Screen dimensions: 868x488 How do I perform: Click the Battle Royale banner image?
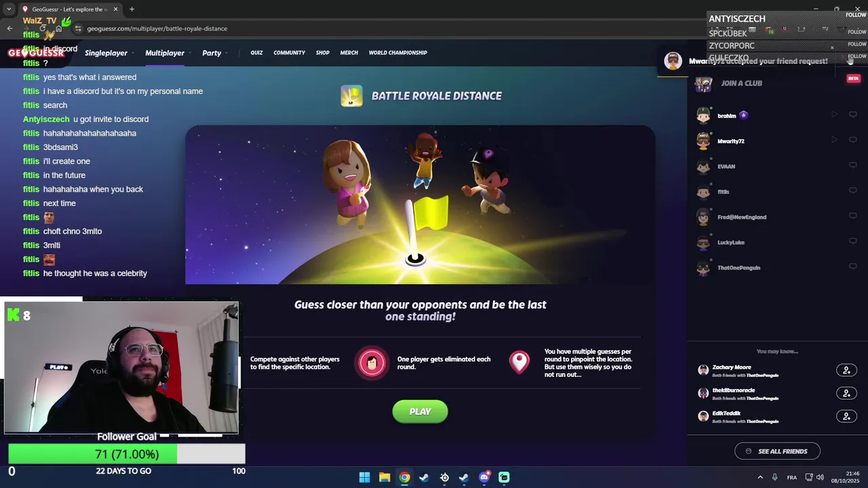point(420,204)
